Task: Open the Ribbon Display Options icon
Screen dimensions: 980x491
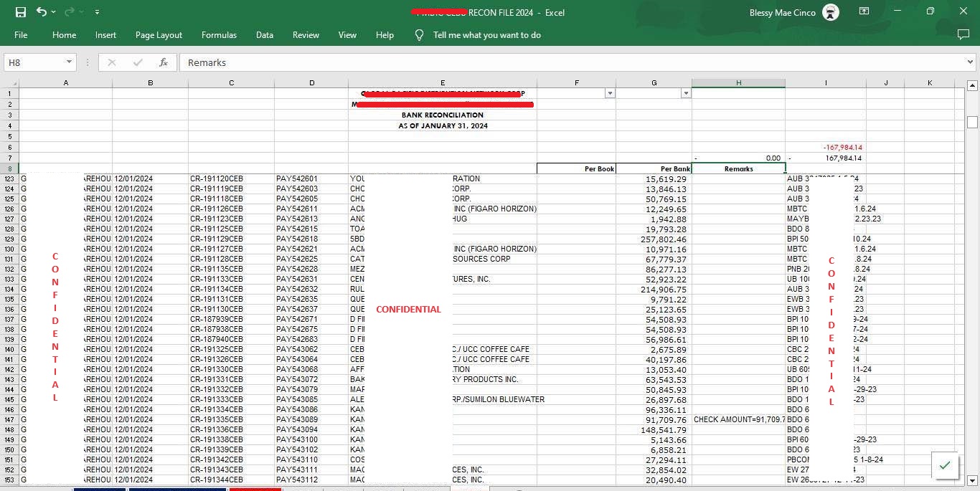Action: click(x=864, y=11)
